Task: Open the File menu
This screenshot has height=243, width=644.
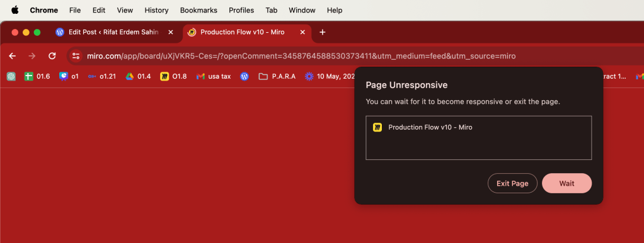Action: tap(75, 10)
